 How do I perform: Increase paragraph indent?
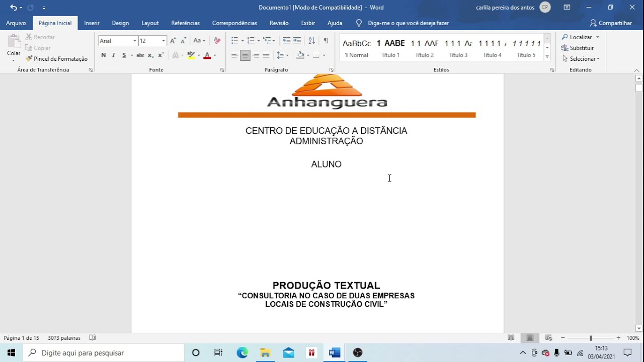pos(297,41)
